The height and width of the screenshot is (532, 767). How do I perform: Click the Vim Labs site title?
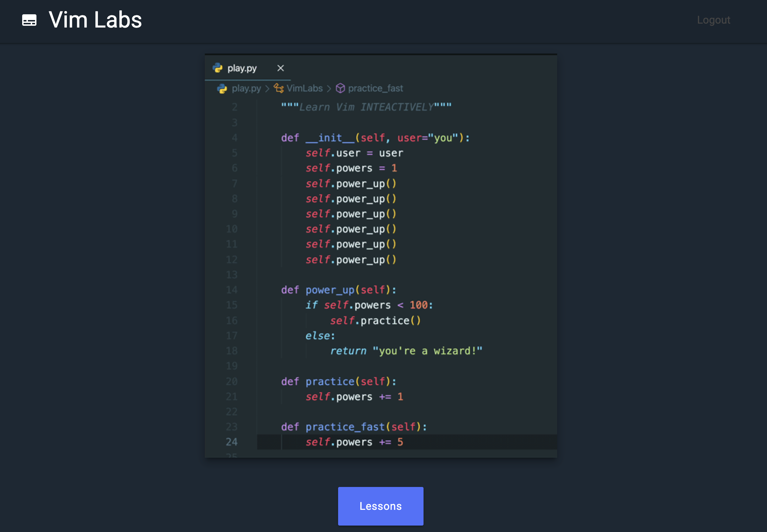point(95,20)
